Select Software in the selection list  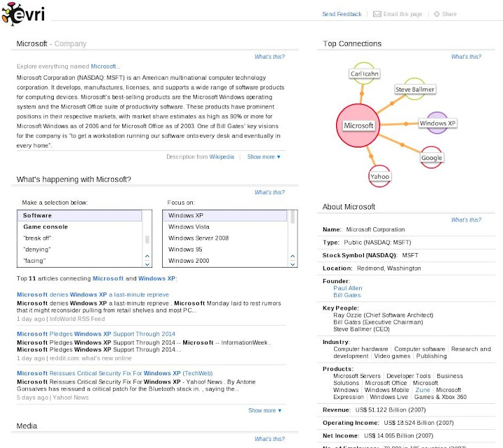[x=79, y=215]
